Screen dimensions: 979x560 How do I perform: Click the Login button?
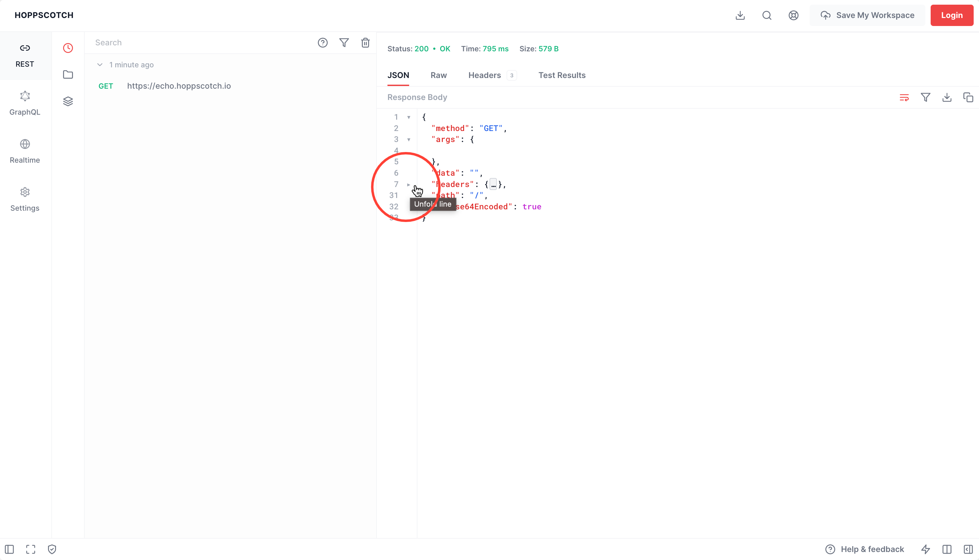pos(952,15)
